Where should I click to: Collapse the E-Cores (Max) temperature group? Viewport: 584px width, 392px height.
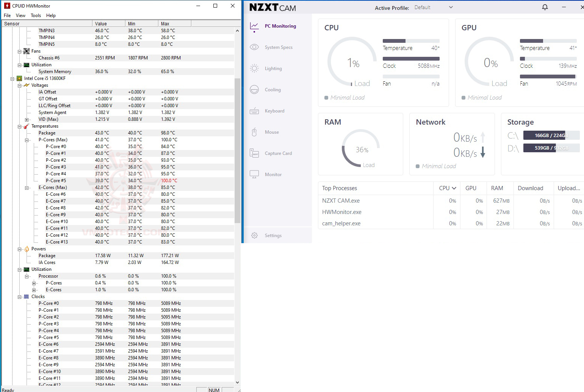27,188
